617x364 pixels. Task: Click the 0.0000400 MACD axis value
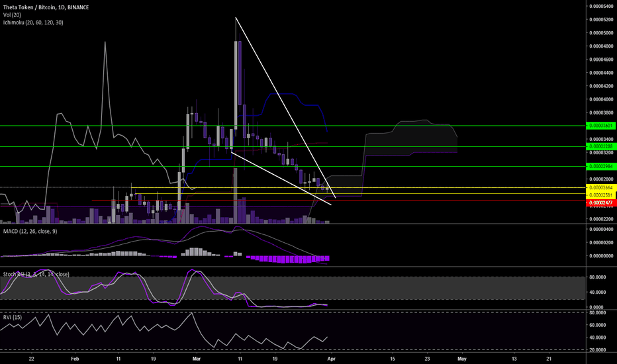[x=601, y=230]
